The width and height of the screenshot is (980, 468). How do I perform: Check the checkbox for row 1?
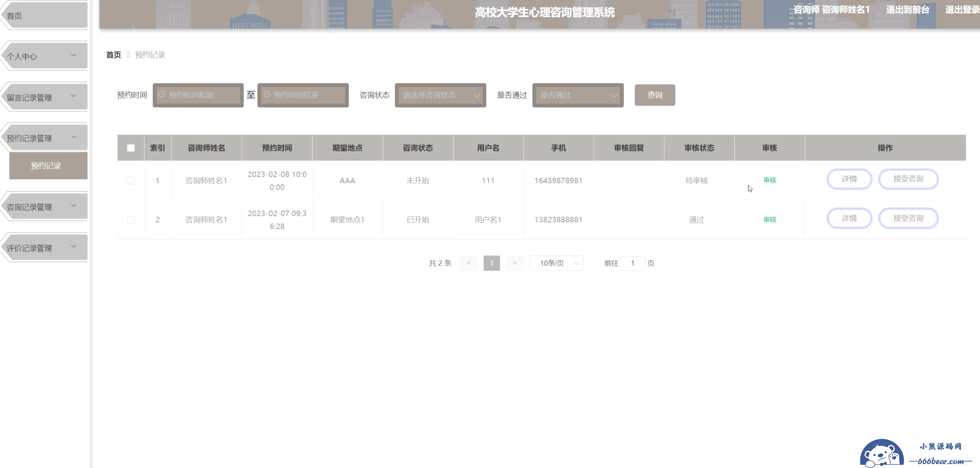(x=131, y=181)
